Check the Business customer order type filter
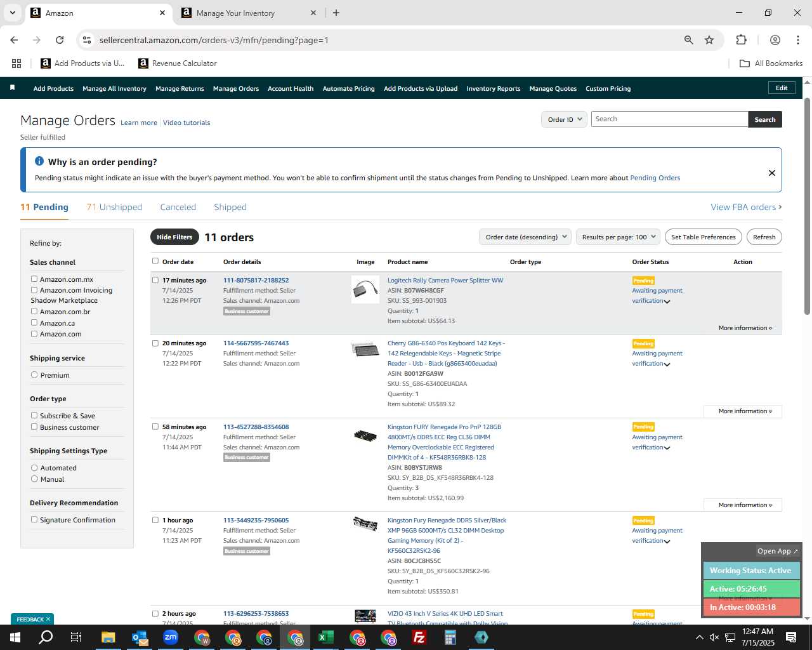This screenshot has height=650, width=812. point(34,427)
